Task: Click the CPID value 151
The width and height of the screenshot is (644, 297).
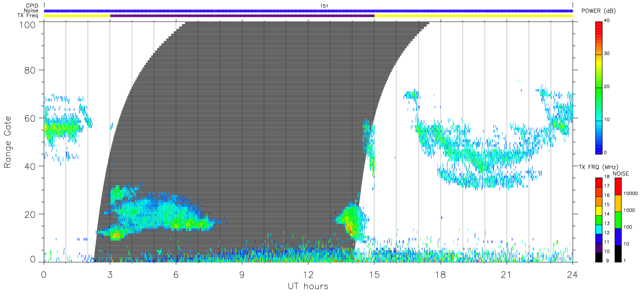Action: (x=324, y=6)
